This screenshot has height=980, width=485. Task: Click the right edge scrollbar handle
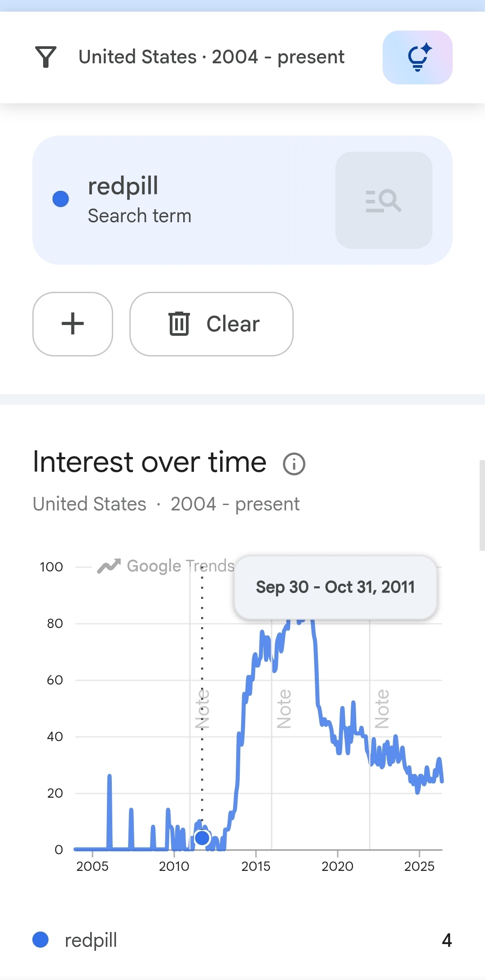(x=482, y=505)
